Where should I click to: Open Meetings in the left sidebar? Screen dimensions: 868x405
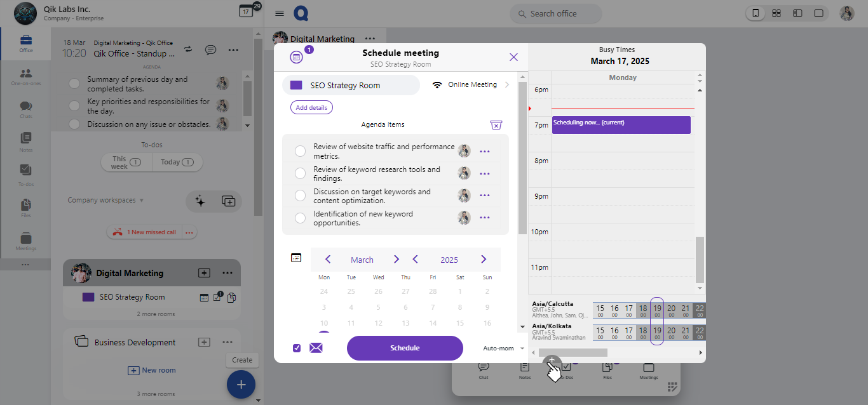point(25,241)
